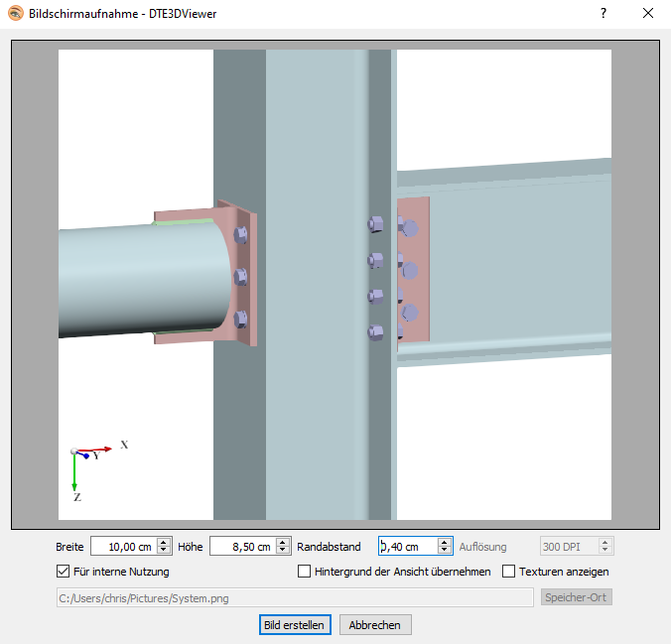Viewport: 671px width, 644px height.
Task: Click the System.png file path field
Action: 295,596
